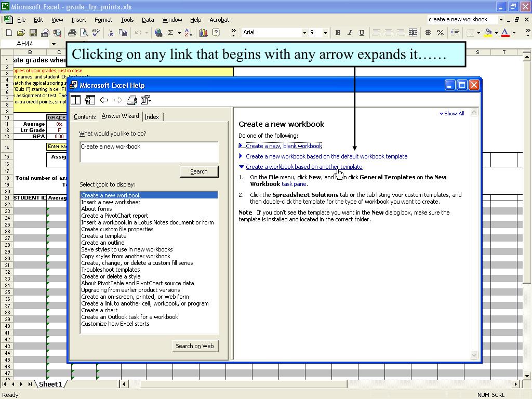Toggle Align Right
The height and width of the screenshot is (399, 532).
coord(401,33)
